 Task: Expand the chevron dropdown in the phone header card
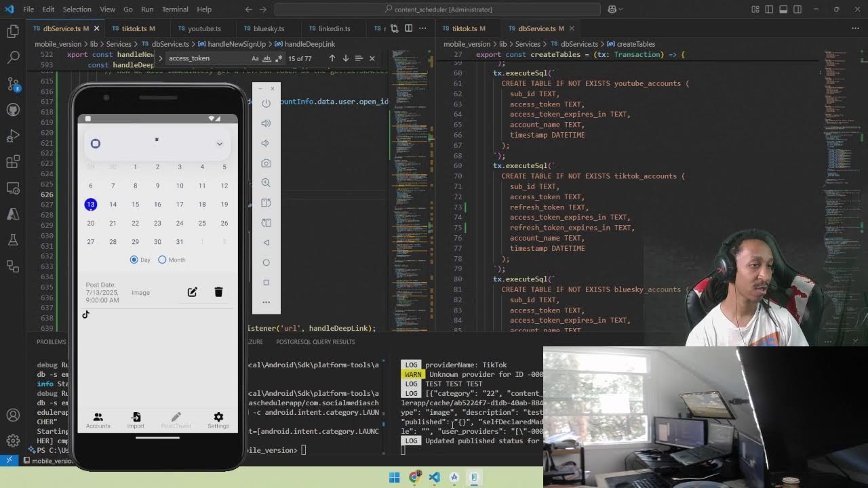coord(219,144)
